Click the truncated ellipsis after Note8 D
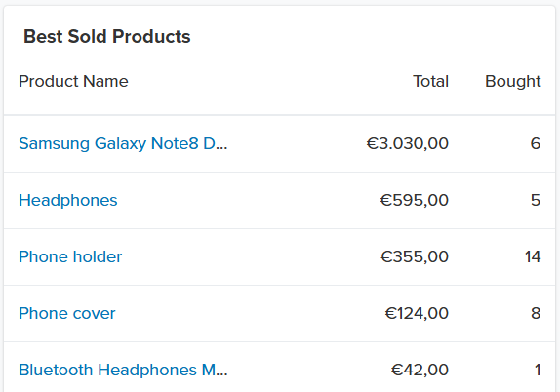This screenshot has height=392, width=560. (221, 148)
